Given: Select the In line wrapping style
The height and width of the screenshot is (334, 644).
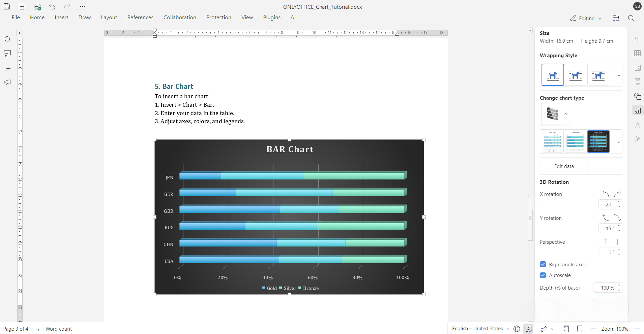Looking at the screenshot, I should click(553, 75).
